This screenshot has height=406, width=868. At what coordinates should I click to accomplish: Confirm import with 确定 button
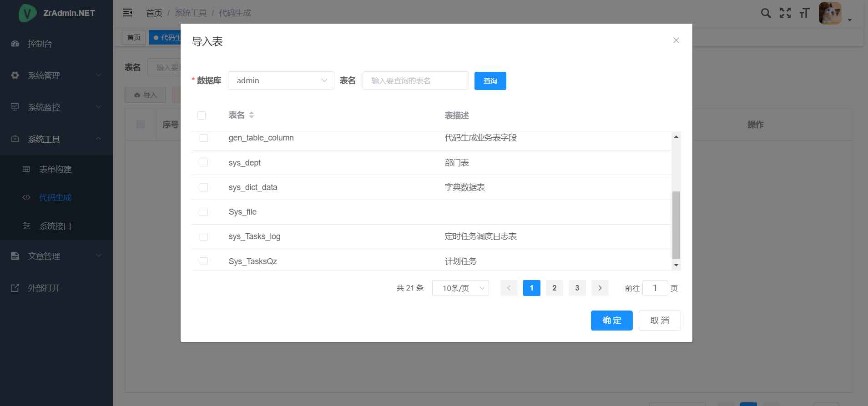coord(611,321)
